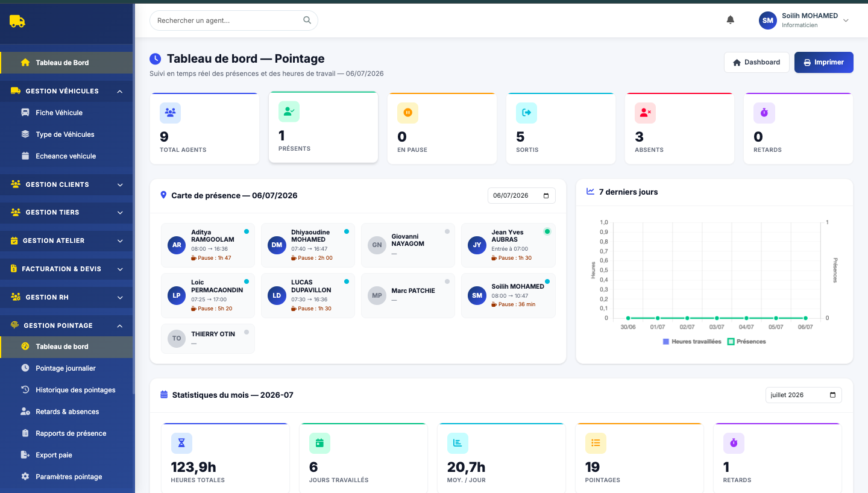Open the juillet 2026 month picker
Image resolution: width=868 pixels, height=493 pixels.
click(804, 395)
